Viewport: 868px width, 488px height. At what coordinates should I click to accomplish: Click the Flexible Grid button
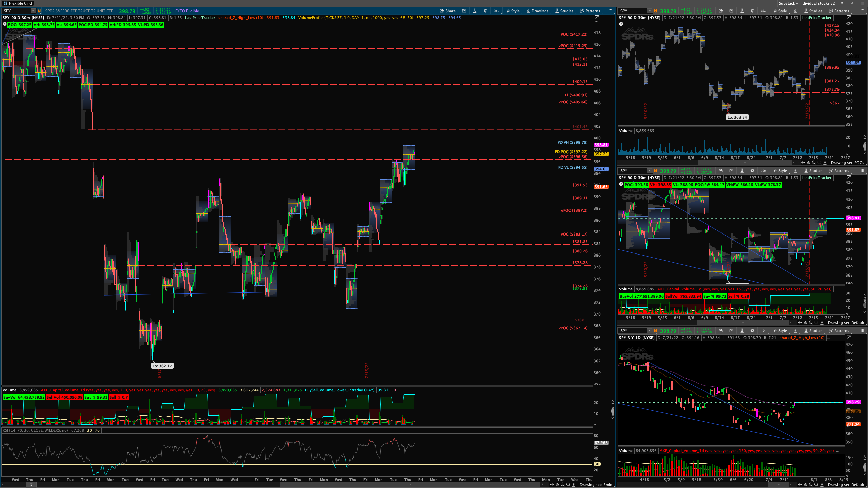(x=17, y=3)
